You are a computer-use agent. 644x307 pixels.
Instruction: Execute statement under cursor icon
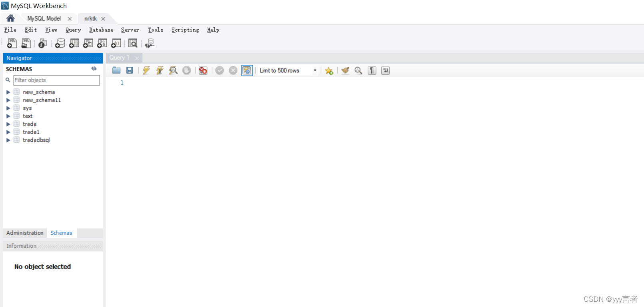point(160,70)
